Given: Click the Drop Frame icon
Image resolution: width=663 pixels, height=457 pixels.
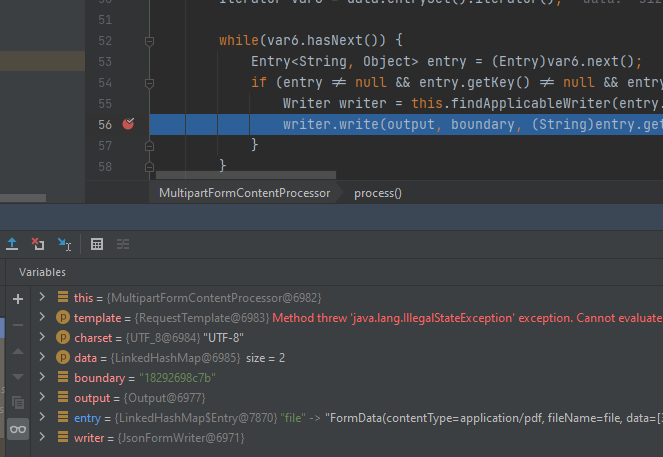Looking at the screenshot, I should [38, 243].
